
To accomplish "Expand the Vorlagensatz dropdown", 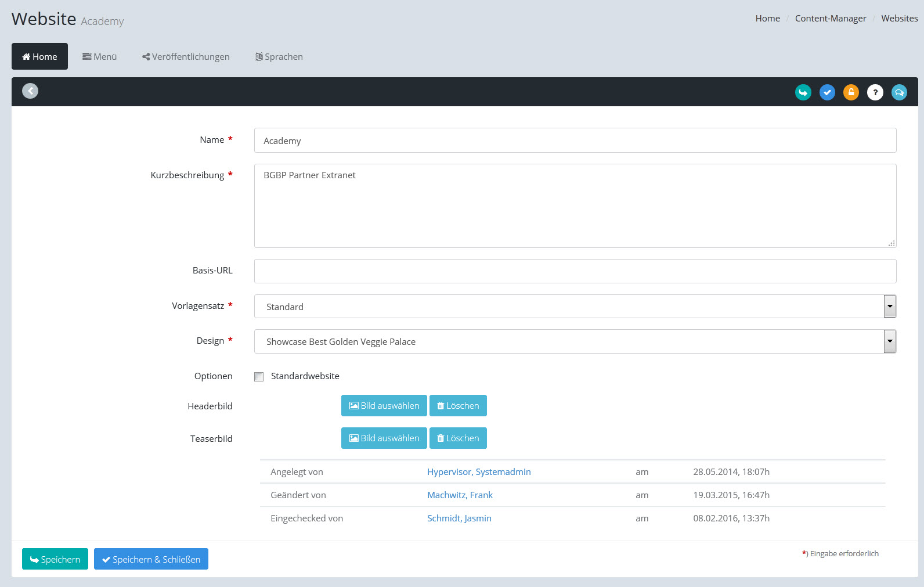I will (x=889, y=307).
